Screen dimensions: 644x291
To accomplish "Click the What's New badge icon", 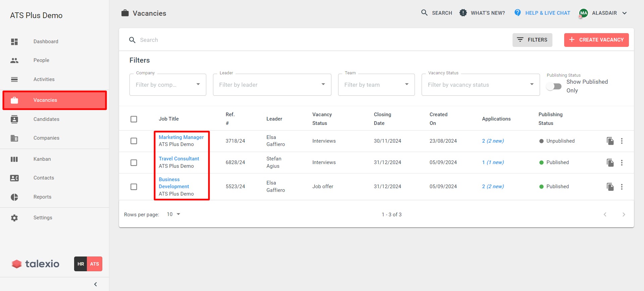I will [x=463, y=13].
